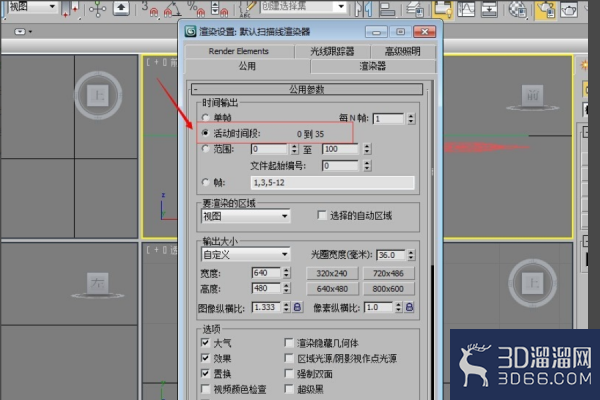Viewport: 600px width, 400px height.
Task: Switch to the 公用 tab
Action: click(247, 66)
